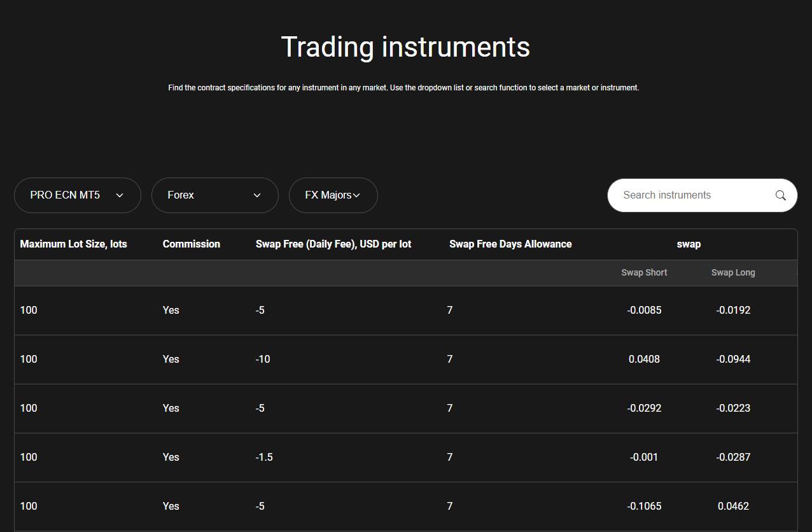Select the 0.0462 swap long value

click(733, 507)
